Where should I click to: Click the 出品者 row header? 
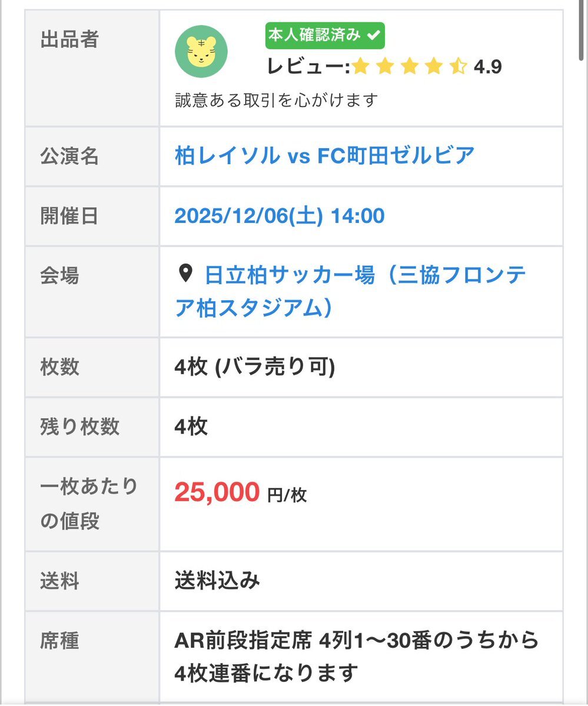[69, 40]
